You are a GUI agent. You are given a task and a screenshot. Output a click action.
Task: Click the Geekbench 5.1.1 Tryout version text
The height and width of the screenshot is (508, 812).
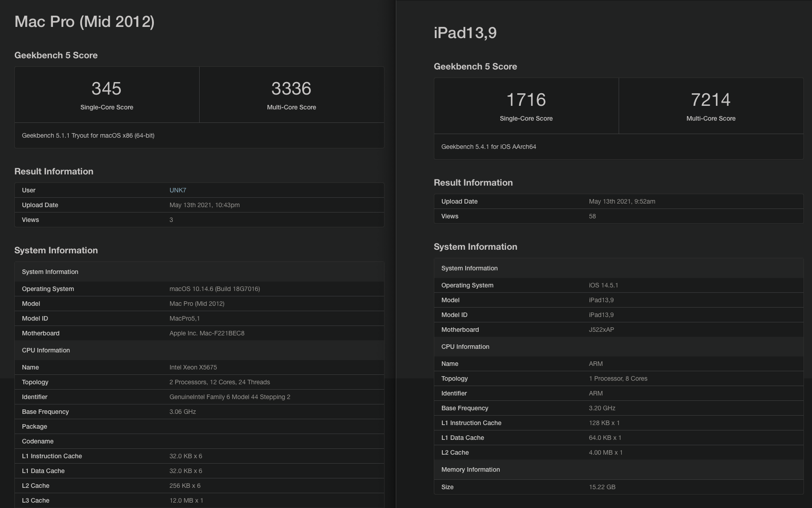point(88,135)
